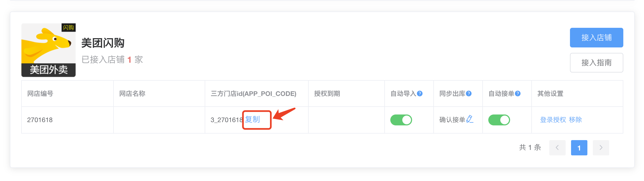This screenshot has height=181, width=644.
Task: Remove the store with 移除
Action: (x=575, y=120)
